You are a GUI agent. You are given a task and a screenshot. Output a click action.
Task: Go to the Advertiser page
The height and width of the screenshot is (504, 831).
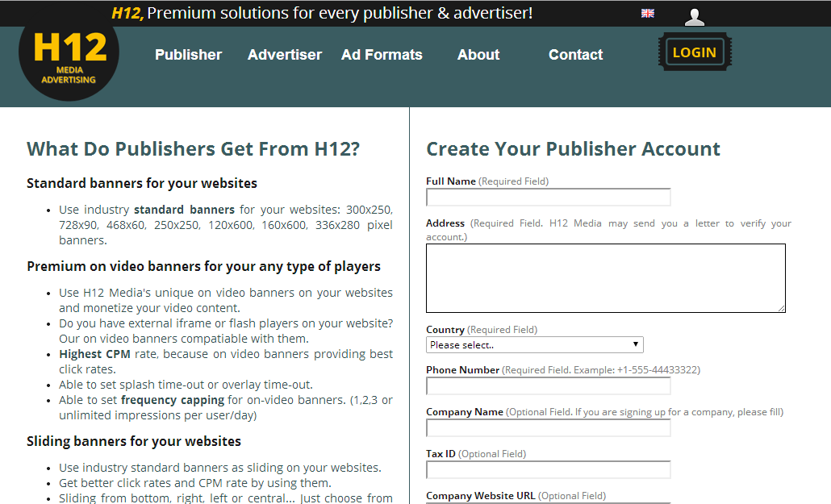pos(284,55)
